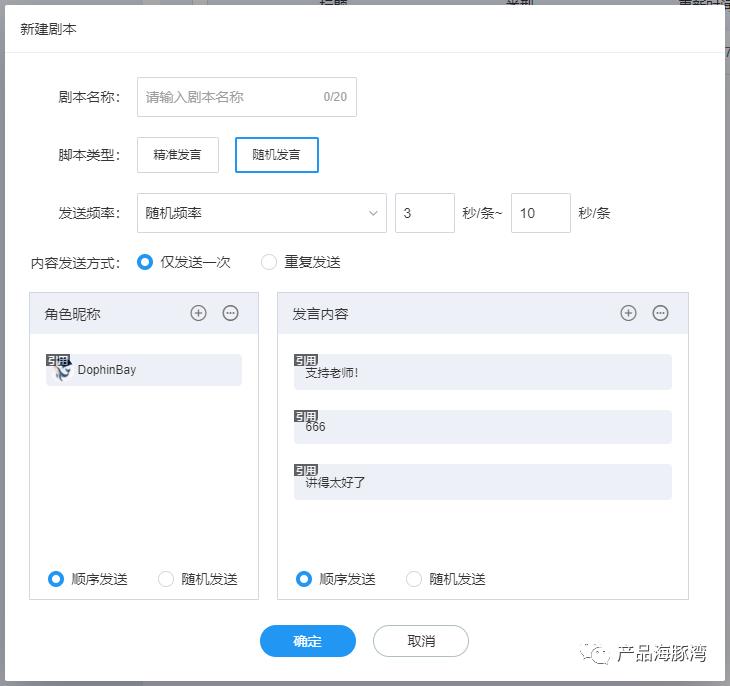Edit maximum frequency field showing 10
The width and height of the screenshot is (730, 686).
[541, 213]
